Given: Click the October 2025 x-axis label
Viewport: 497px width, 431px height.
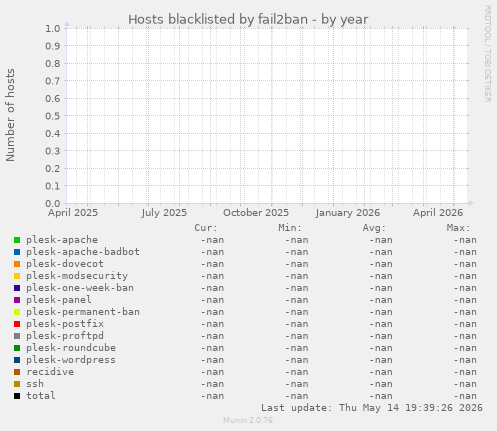Looking at the screenshot, I should click(256, 213).
